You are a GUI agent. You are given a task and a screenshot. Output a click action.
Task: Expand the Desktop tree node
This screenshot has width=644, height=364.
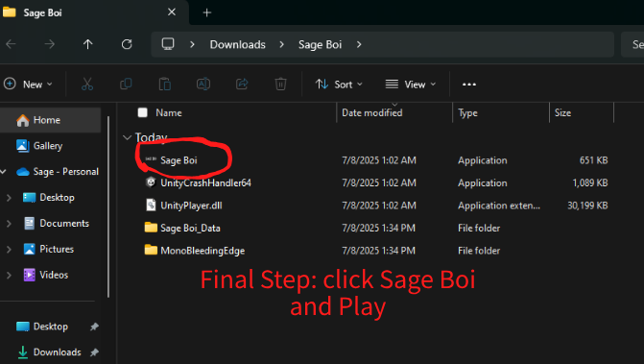point(9,198)
